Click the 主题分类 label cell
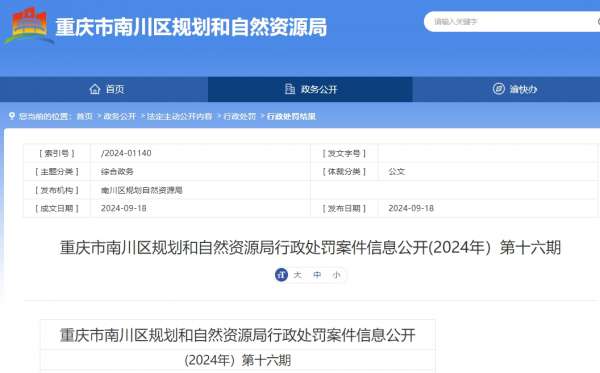This screenshot has width=600, height=373. point(57,171)
